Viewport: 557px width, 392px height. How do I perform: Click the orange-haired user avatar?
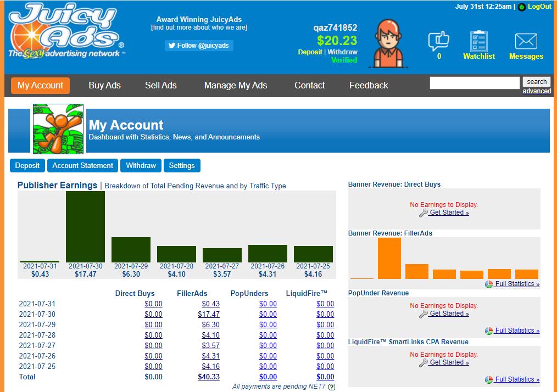388,43
